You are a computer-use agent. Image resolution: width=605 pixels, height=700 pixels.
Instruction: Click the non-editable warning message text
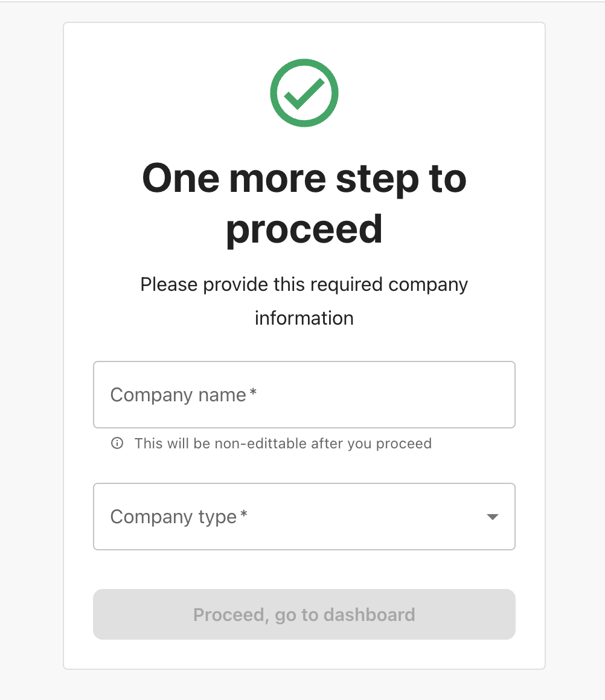pyautogui.click(x=283, y=443)
